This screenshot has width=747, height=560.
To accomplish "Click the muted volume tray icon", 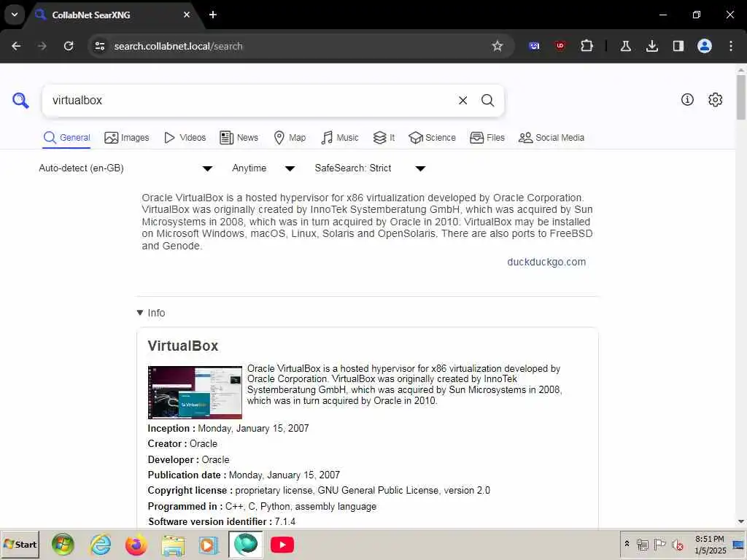I will tap(677, 544).
